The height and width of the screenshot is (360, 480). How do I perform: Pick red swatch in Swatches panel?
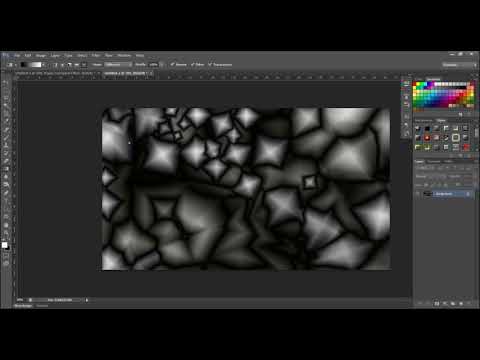pyautogui.click(x=415, y=85)
